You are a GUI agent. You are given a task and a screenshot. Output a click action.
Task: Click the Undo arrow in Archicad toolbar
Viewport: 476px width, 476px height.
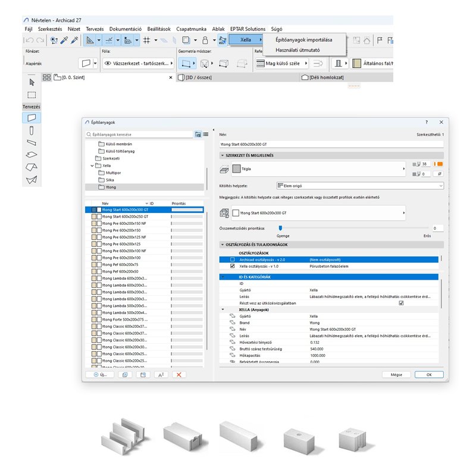(x=29, y=40)
